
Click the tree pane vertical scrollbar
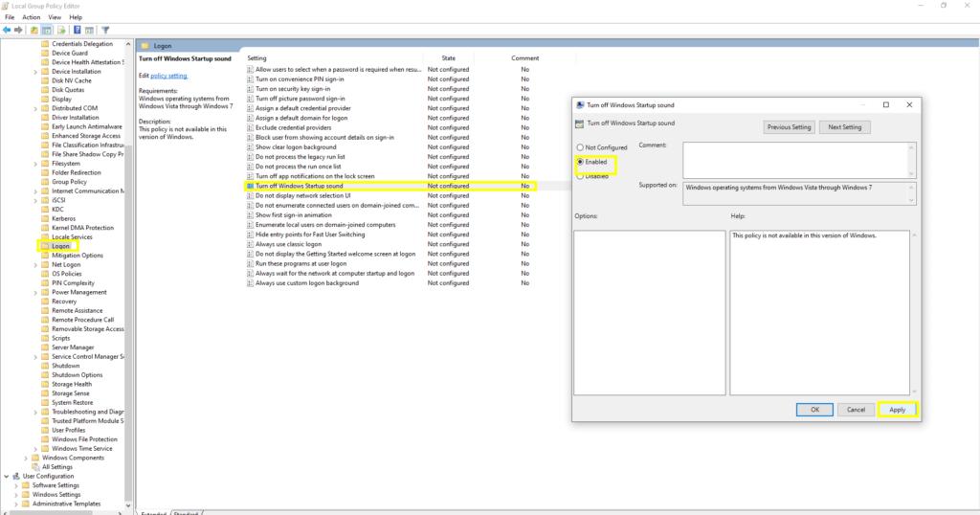pyautogui.click(x=129, y=287)
